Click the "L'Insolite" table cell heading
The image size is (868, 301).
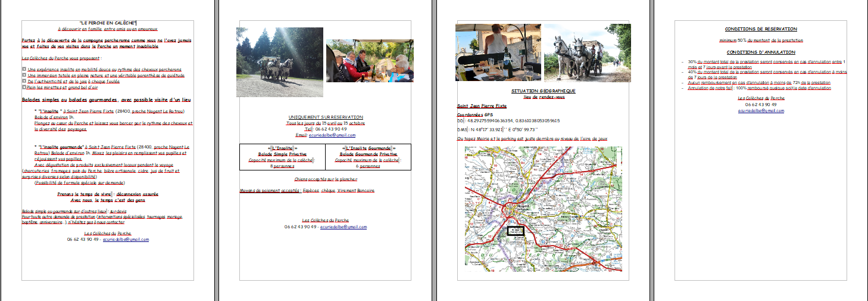(x=282, y=148)
